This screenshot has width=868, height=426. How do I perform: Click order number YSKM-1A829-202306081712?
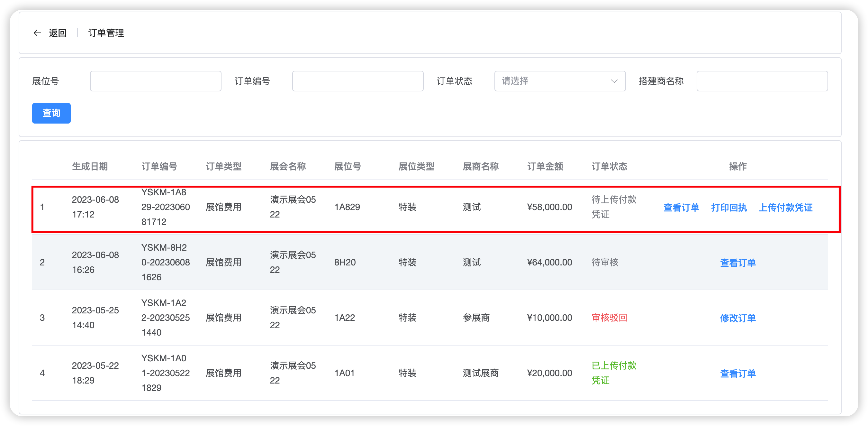click(166, 207)
